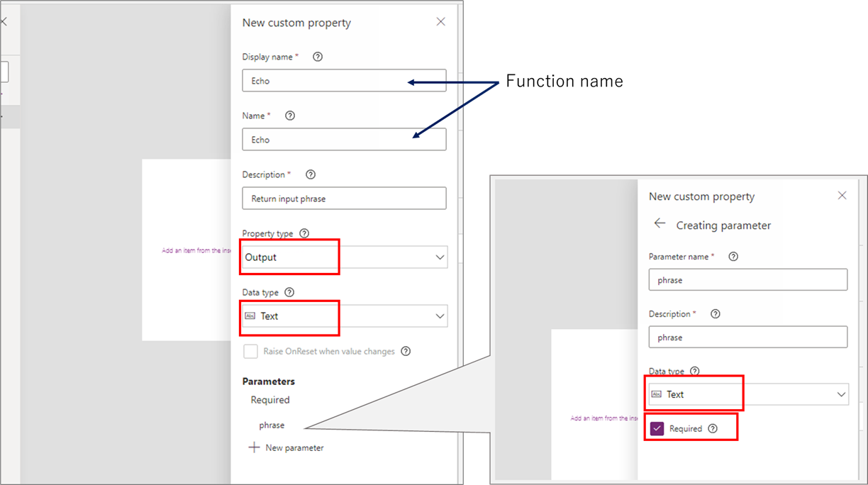Click help icon beside Name label
This screenshot has width=868, height=485.
click(x=290, y=116)
